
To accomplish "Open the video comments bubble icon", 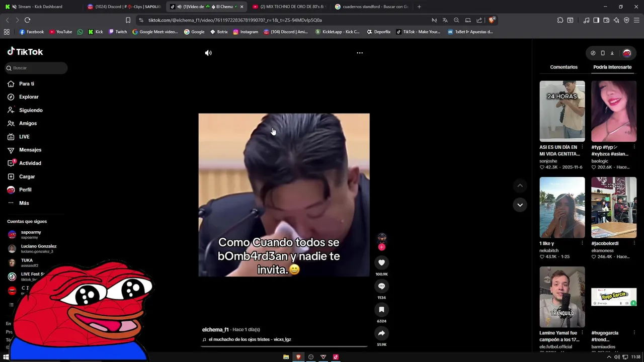I will click(x=381, y=286).
